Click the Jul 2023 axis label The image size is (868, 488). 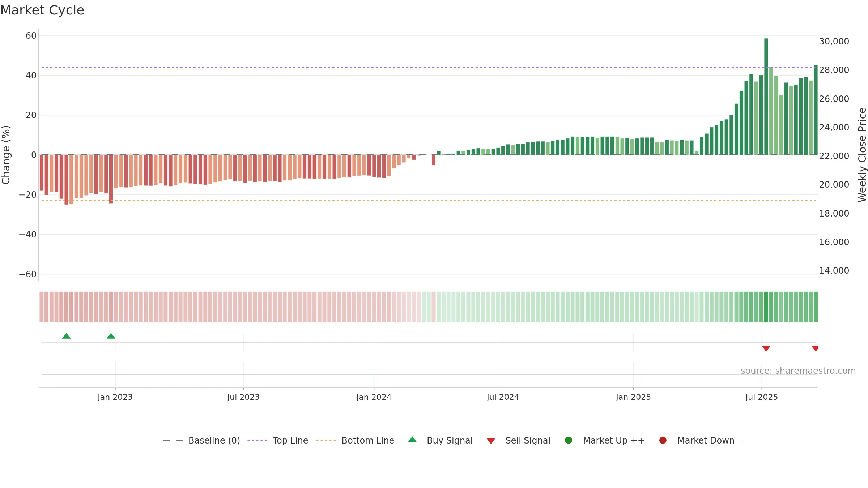[243, 397]
